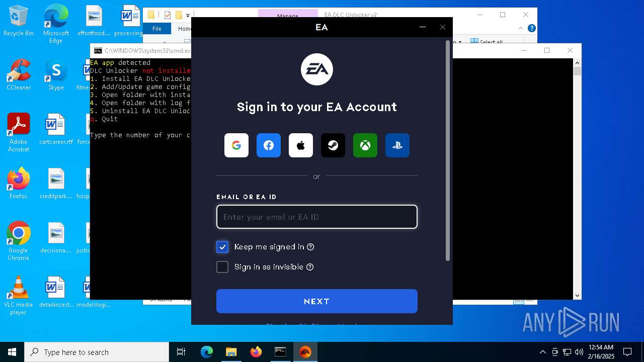Image resolution: width=644 pixels, height=362 pixels.
Task: Open Google Chrome desktop shortcut
Action: (19, 241)
